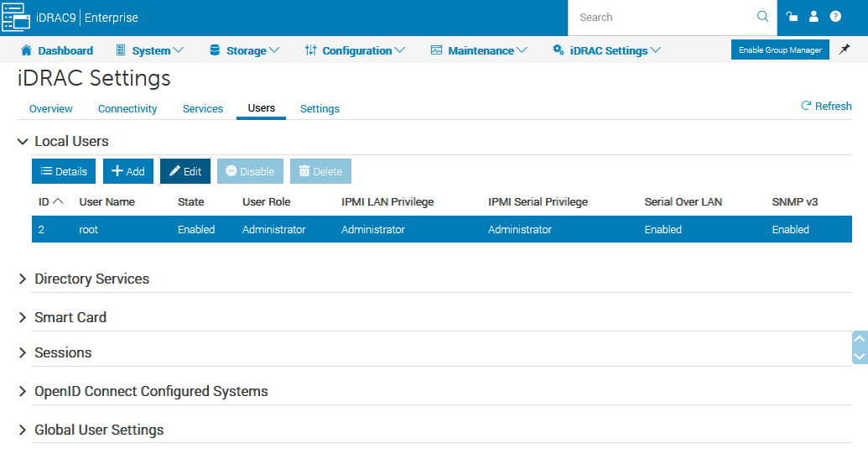Open the help question mark icon
The width and height of the screenshot is (868, 459).
[835, 17]
